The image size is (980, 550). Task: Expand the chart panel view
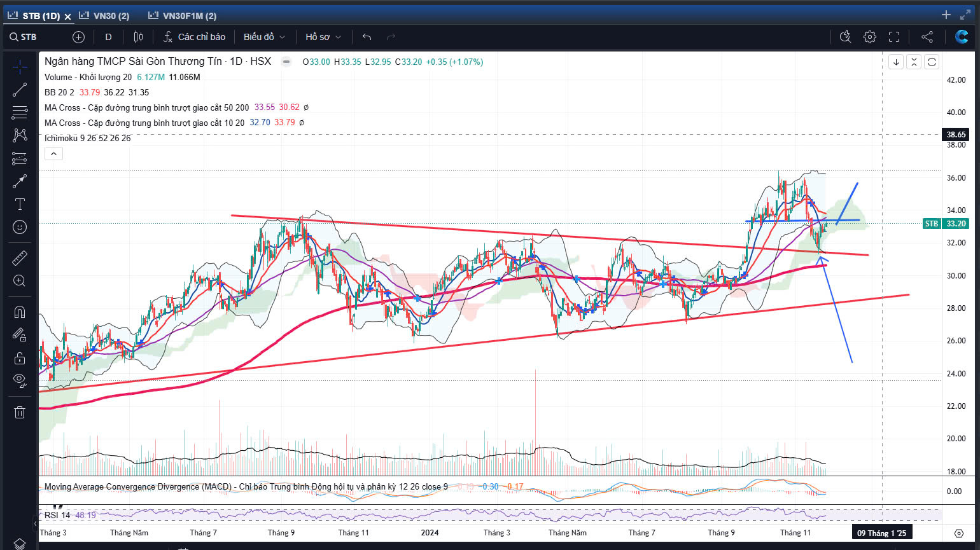[965, 15]
